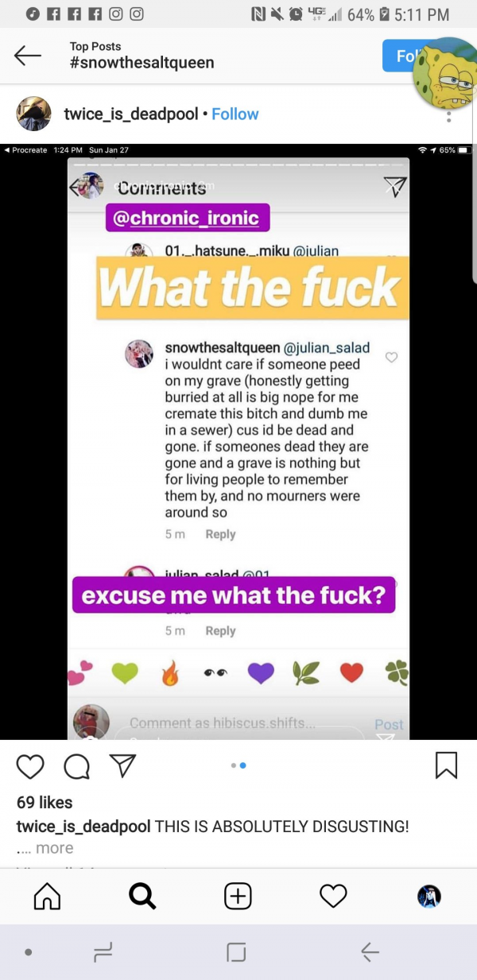The height and width of the screenshot is (980, 477).
Task: Like the post with the heart icon
Action: [30, 766]
